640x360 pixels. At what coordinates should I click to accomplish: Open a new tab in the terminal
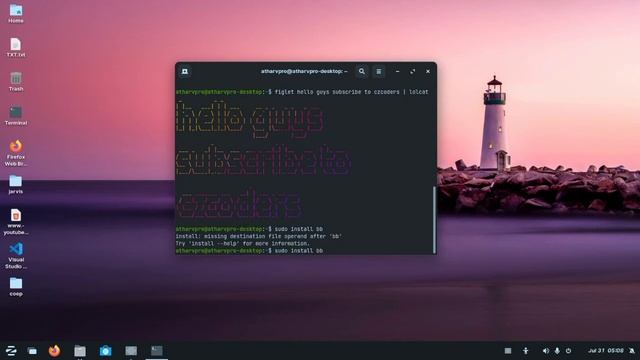[x=184, y=71]
